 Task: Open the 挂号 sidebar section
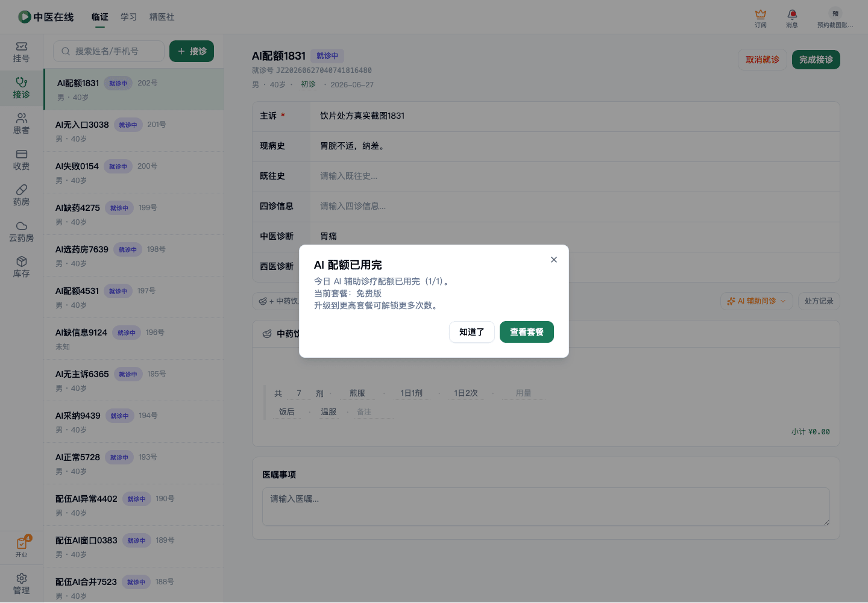(x=22, y=52)
